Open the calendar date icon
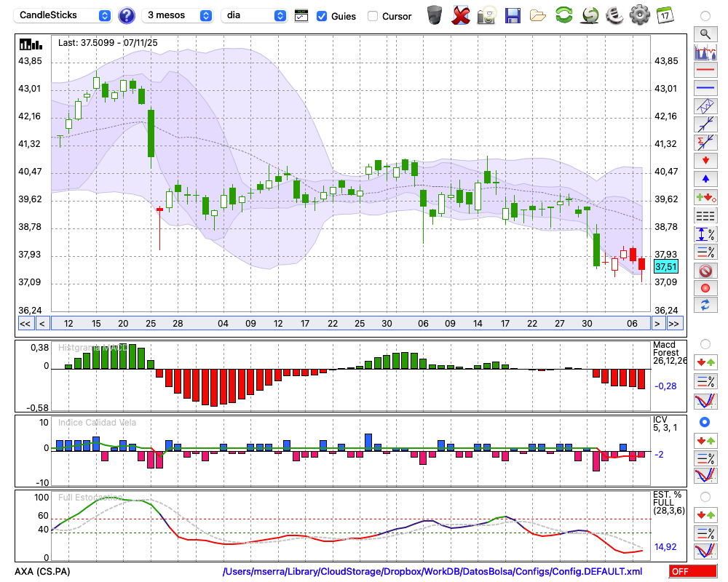Screen dimensions: 728x582 [x=665, y=15]
